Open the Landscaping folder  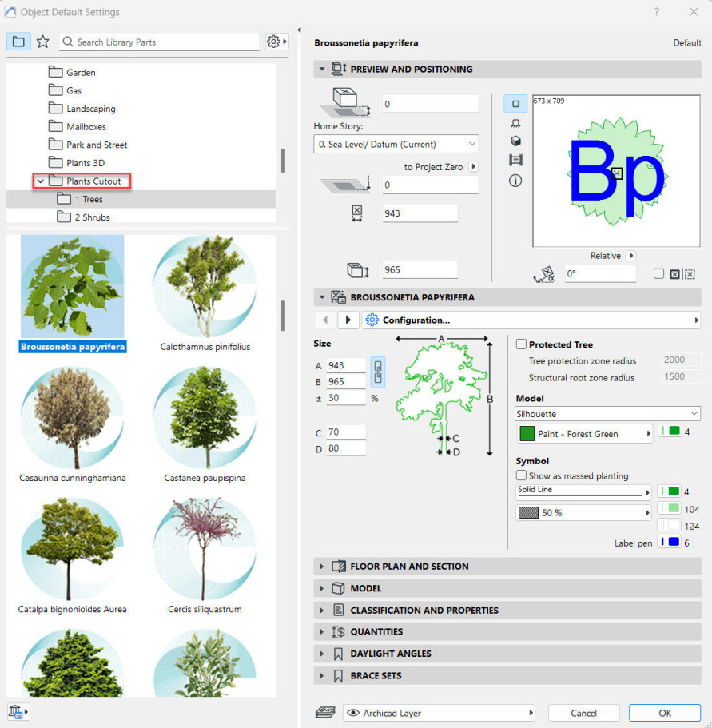[90, 109]
